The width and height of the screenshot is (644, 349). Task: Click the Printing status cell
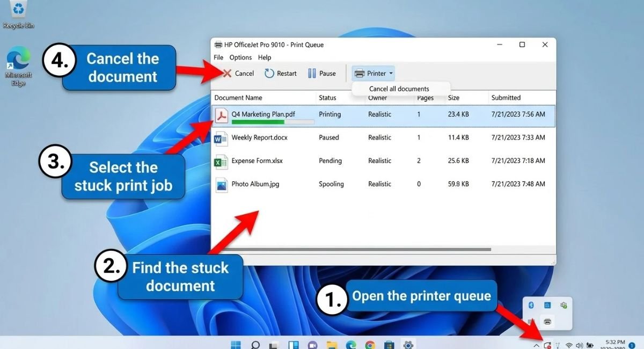tap(330, 114)
